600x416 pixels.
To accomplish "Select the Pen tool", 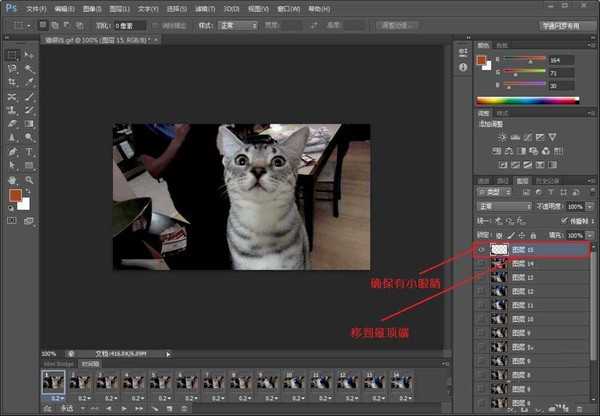I will [x=11, y=152].
